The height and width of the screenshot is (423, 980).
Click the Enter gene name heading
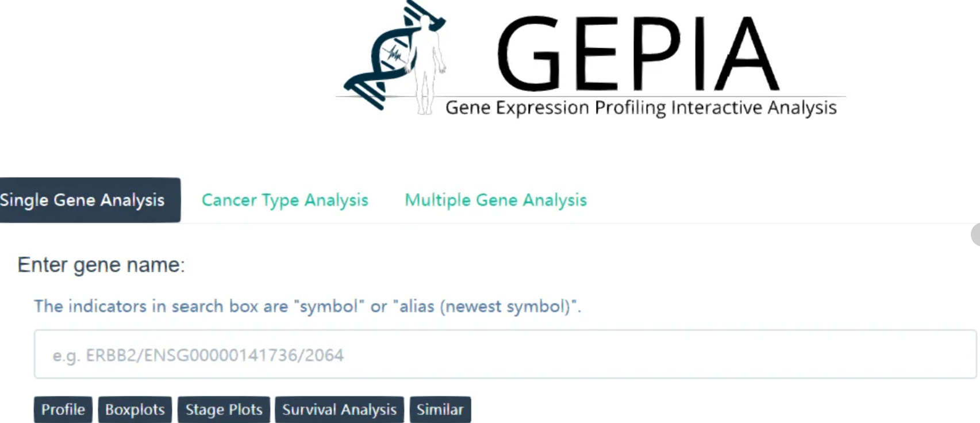pyautogui.click(x=100, y=265)
